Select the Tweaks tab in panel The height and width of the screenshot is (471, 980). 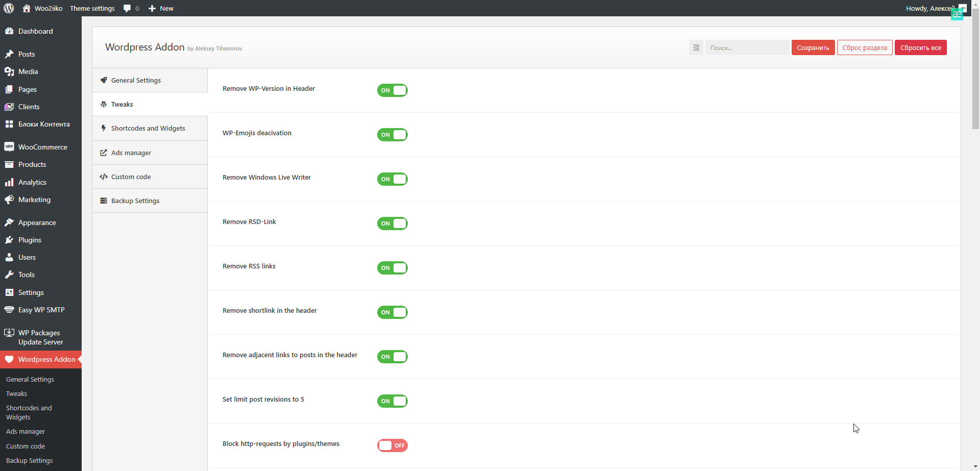tap(150, 104)
